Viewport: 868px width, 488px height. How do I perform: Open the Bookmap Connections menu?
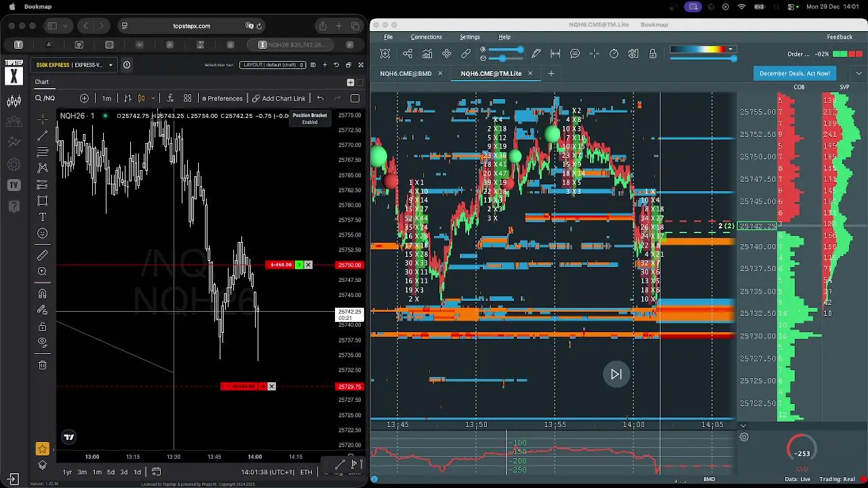(x=426, y=37)
